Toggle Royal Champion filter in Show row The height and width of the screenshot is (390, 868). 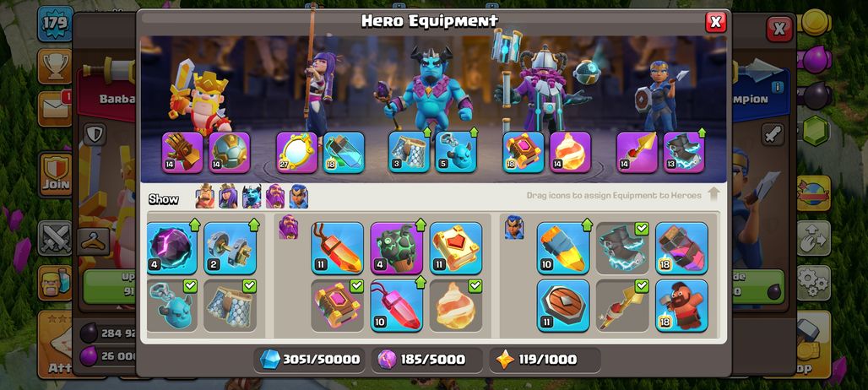pyautogui.click(x=298, y=197)
